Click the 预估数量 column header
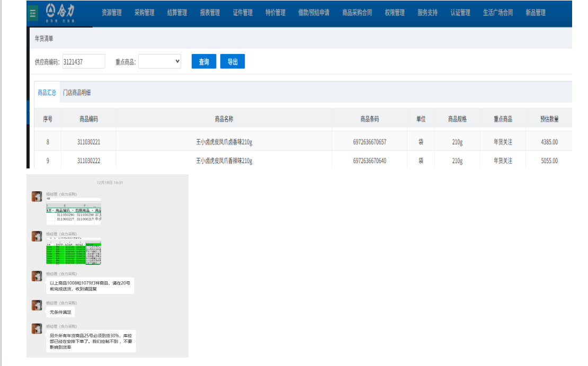 pos(549,119)
